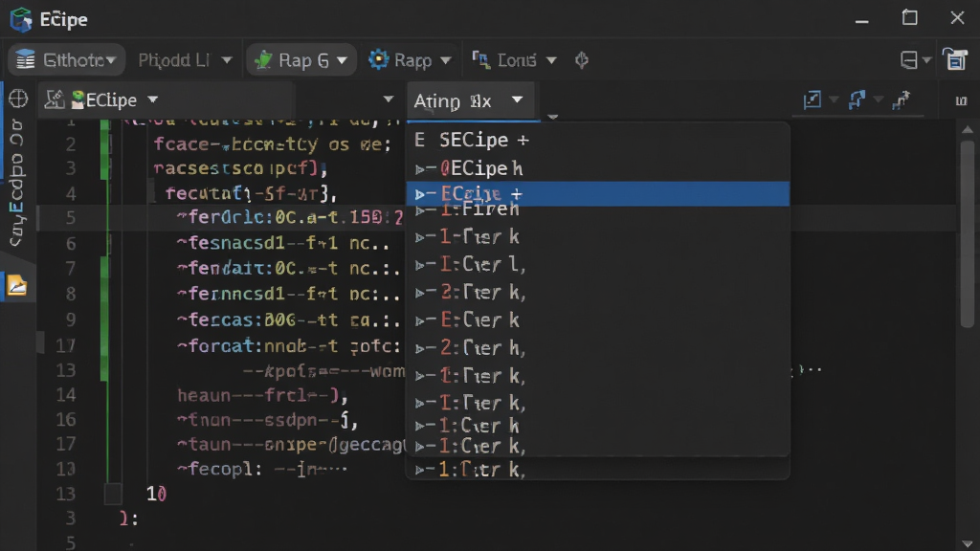Click the globe crosshair icon beside EClipe tab
Screen dimensions: 980x551
[18, 99]
